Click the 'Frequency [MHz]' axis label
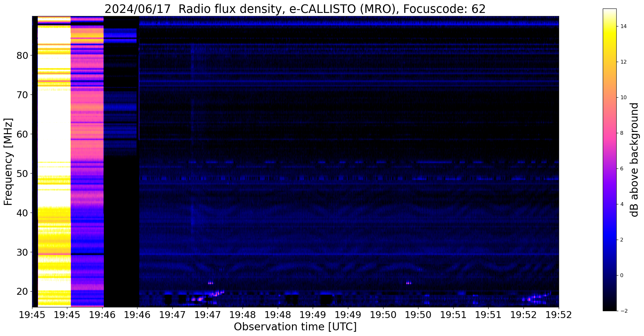Viewport: 644px width, 336px height. pyautogui.click(x=8, y=162)
